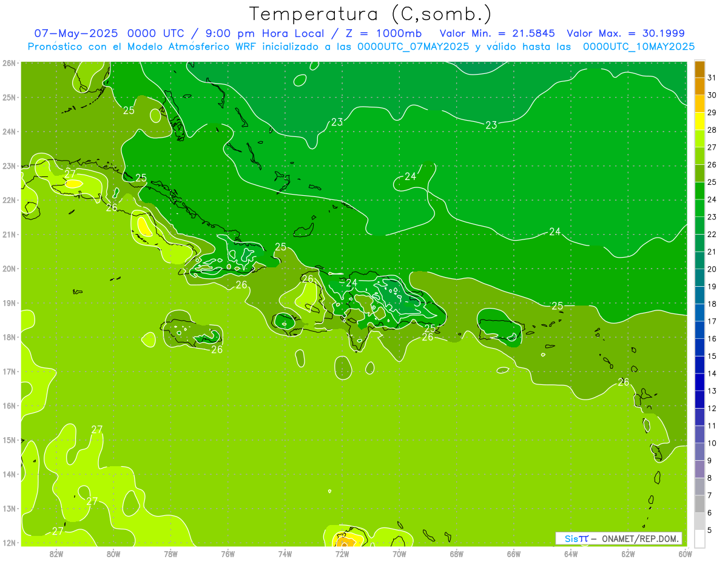This screenshot has width=728, height=562.
Task: Click the orange legend swatch between 30 and 31
Action: (x=699, y=87)
